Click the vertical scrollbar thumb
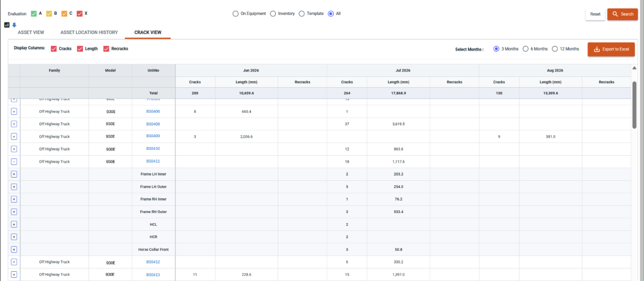The width and height of the screenshot is (644, 281). pos(634,105)
